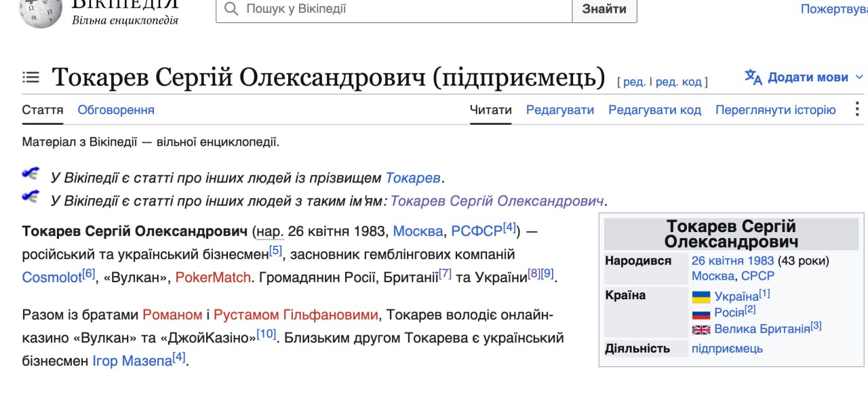The image size is (868, 403).
Task: Expand the Додати мови dropdown
Action: coord(804,77)
